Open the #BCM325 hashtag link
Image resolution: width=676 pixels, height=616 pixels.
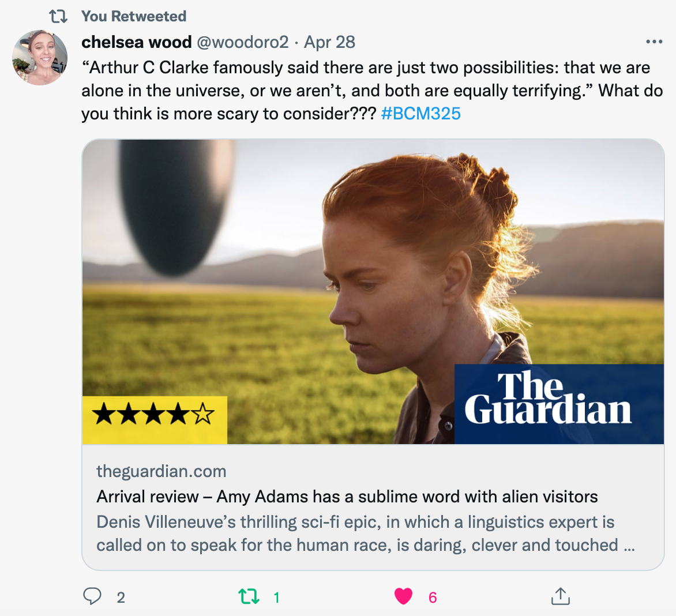tap(421, 114)
